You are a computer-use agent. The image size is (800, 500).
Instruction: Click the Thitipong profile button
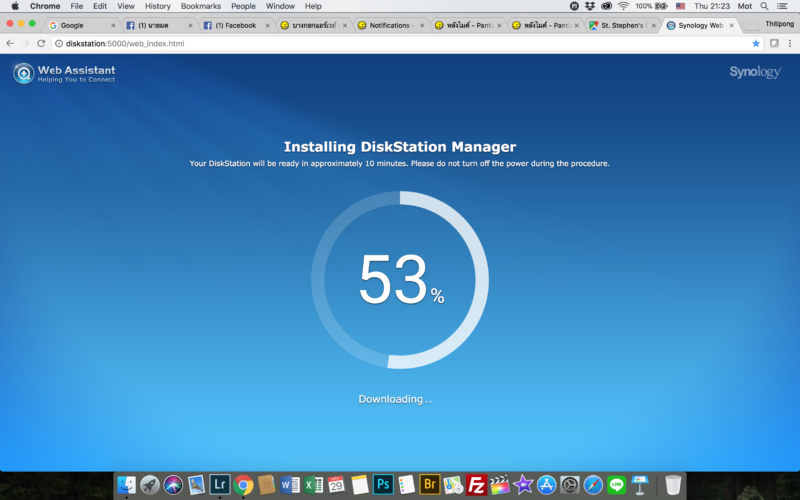point(780,24)
